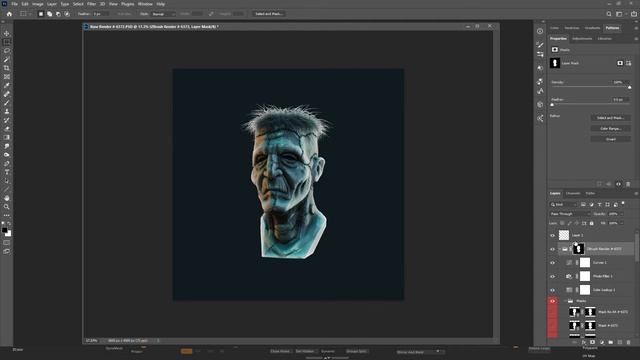Open the Layers panel flyout menu
The image size is (640, 360).
(636, 193)
